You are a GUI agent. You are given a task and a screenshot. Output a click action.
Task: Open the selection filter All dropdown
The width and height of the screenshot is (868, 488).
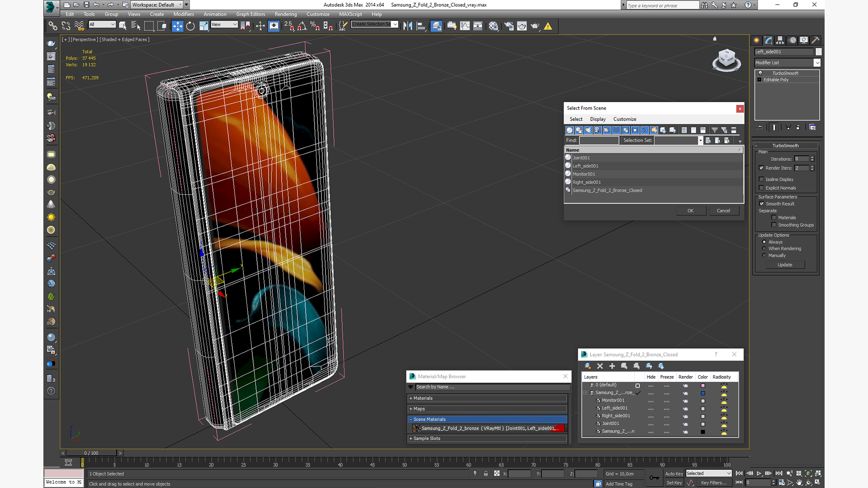click(102, 24)
